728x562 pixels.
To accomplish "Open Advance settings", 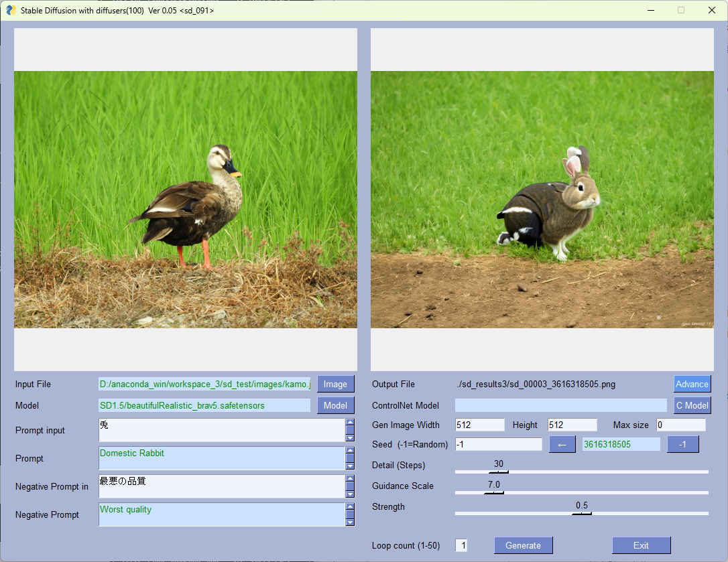I will click(692, 384).
